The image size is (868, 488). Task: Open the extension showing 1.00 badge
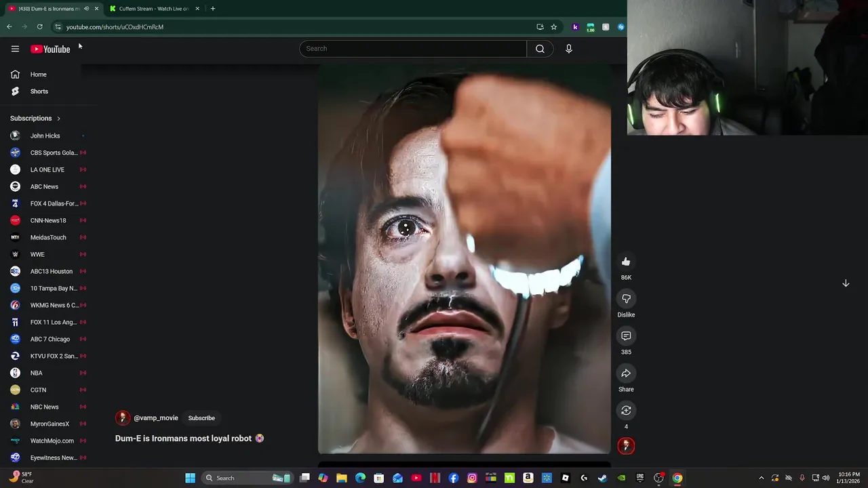pyautogui.click(x=591, y=27)
